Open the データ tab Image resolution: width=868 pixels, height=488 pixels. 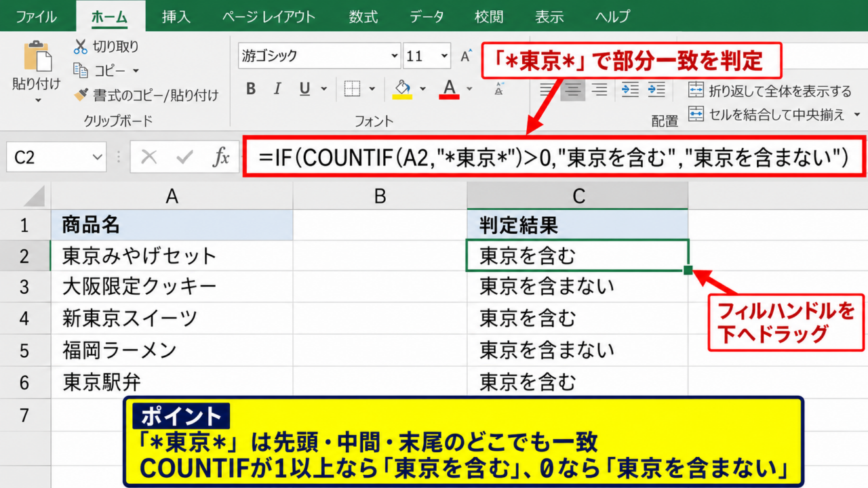click(427, 16)
